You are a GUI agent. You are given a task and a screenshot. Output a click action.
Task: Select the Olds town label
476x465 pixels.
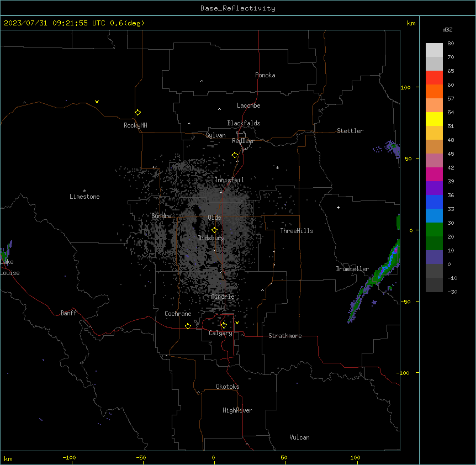coord(214,218)
